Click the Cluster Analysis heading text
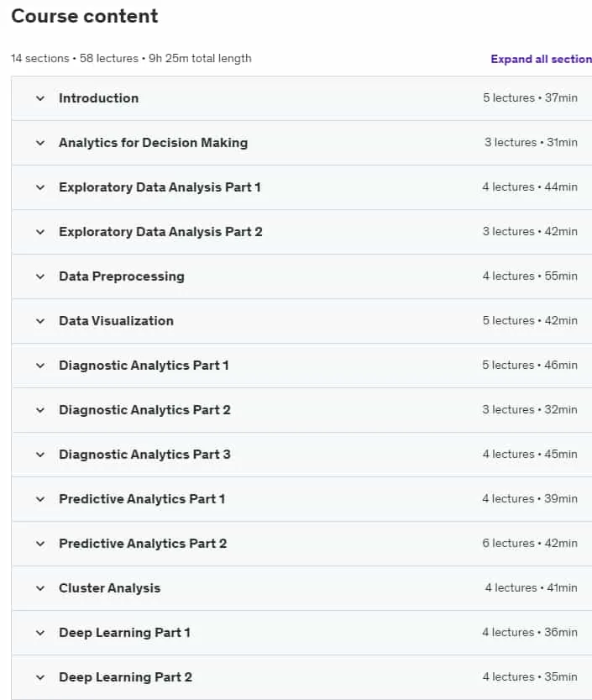 [109, 588]
